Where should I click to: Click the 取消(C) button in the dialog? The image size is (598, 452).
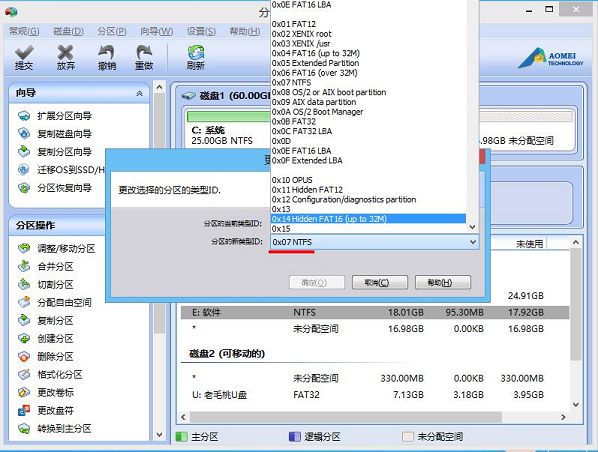pos(380,283)
